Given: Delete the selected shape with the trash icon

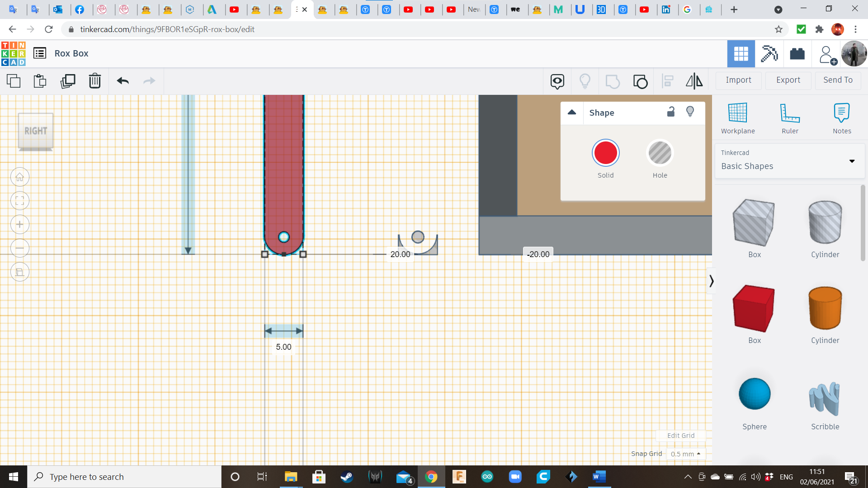Looking at the screenshot, I should click(94, 81).
